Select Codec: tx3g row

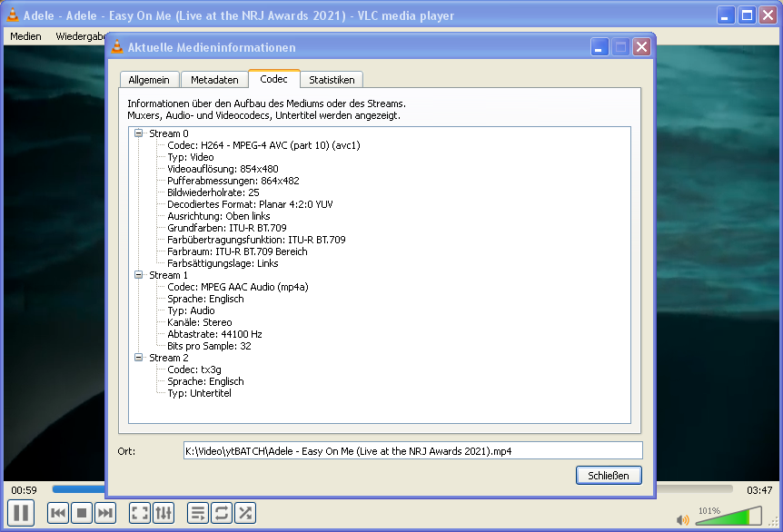(x=194, y=369)
